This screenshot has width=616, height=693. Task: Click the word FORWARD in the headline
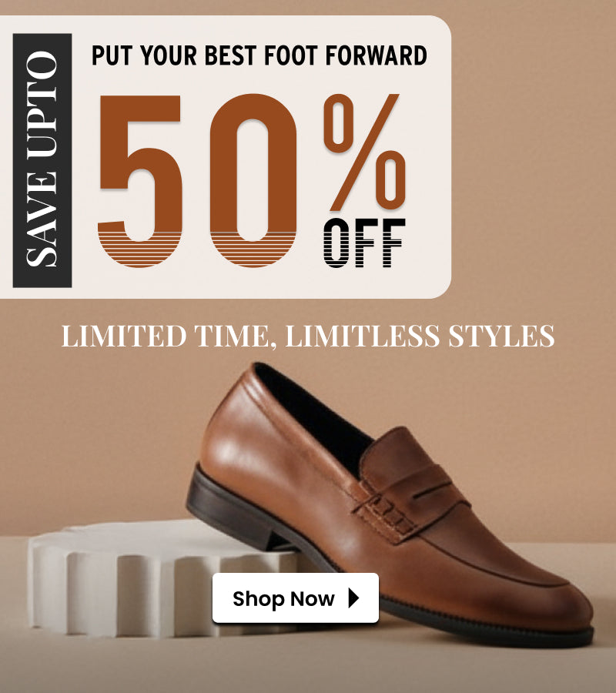[x=376, y=55]
